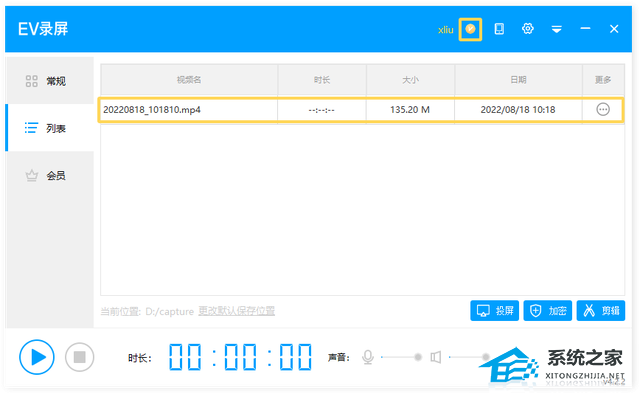This screenshot has width=640, height=394.
Task: Open settings gear icon in title bar
Action: pos(528,29)
